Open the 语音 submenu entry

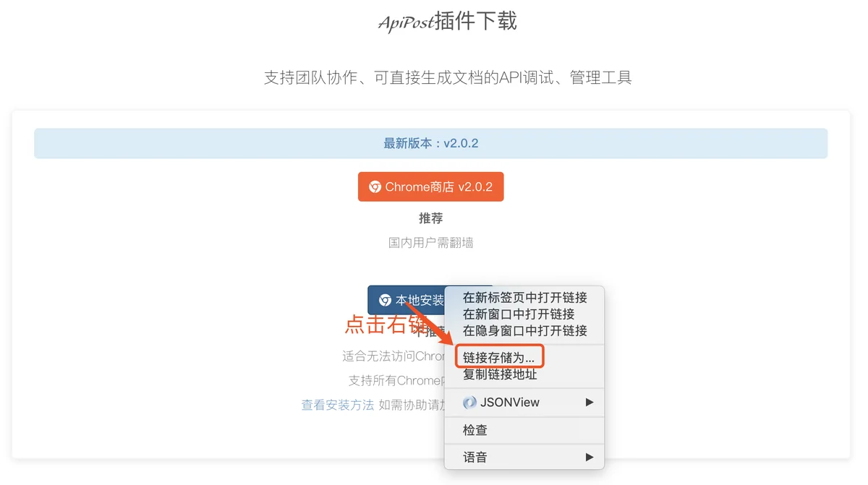click(524, 458)
